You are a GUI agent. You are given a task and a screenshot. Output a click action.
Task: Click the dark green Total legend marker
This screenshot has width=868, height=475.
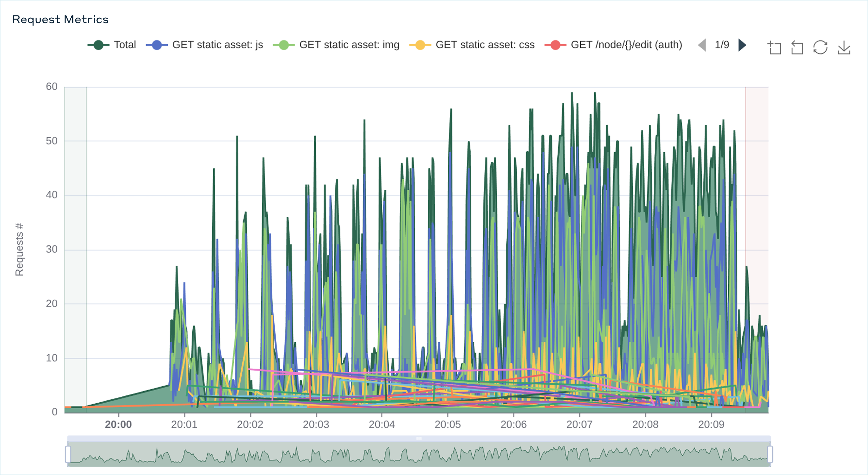pyautogui.click(x=98, y=45)
